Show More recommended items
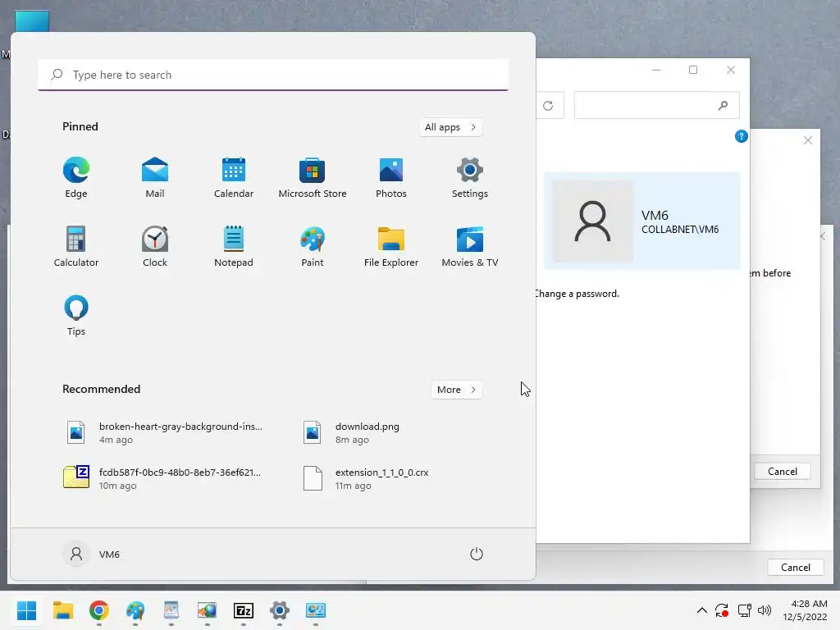Image resolution: width=840 pixels, height=630 pixels. (x=456, y=390)
